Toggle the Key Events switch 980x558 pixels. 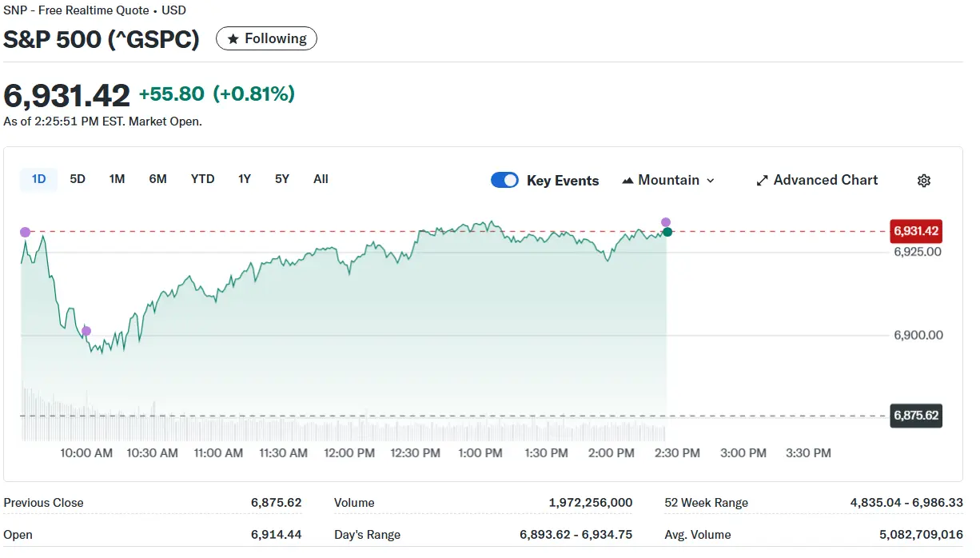click(504, 181)
